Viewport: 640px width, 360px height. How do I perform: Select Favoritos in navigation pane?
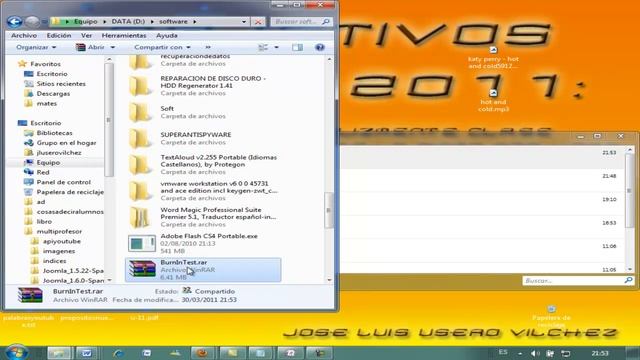pos(45,64)
